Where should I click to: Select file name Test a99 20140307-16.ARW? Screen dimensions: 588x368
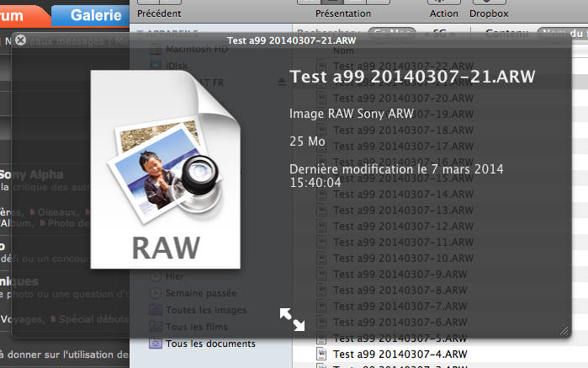tap(404, 163)
